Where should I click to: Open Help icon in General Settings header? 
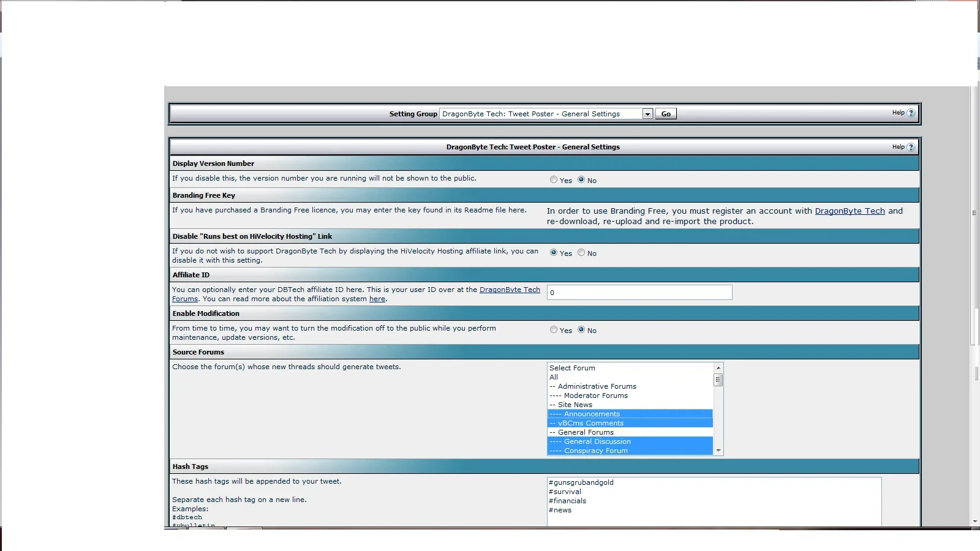click(911, 147)
